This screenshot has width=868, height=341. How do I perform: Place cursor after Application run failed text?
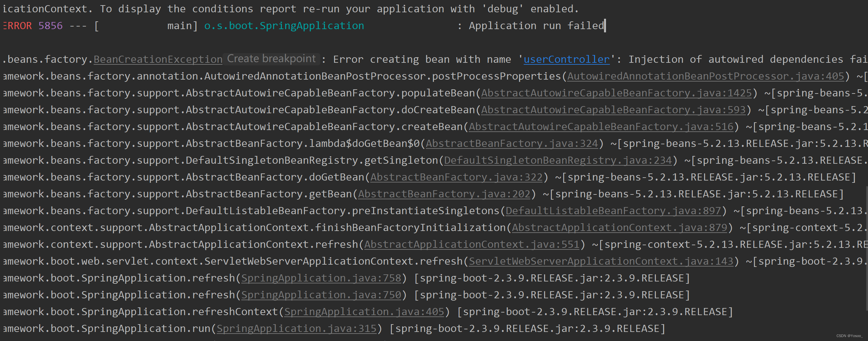tap(605, 26)
